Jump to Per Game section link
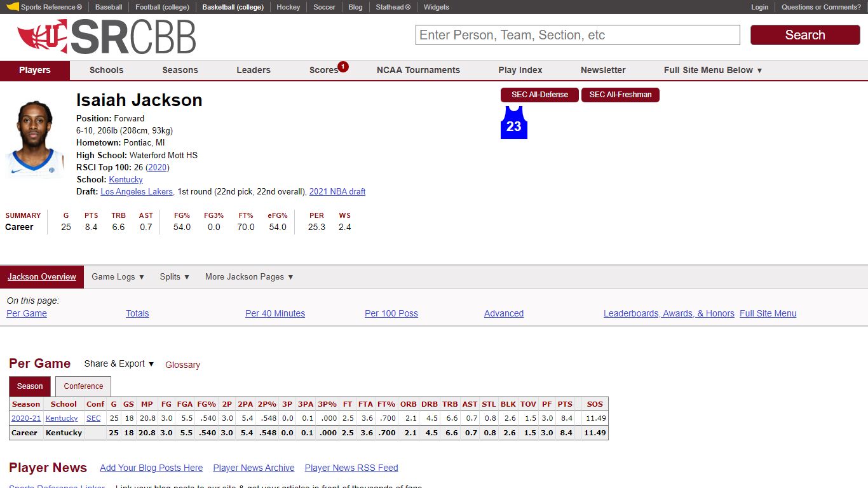This screenshot has height=488, width=868. pyautogui.click(x=27, y=313)
